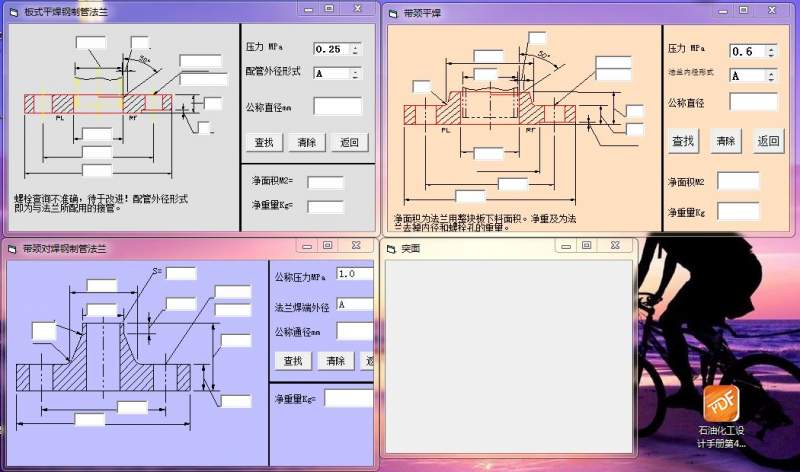800x472 pixels.
Task: Maximize the 突面 window
Action: [x=587, y=245]
